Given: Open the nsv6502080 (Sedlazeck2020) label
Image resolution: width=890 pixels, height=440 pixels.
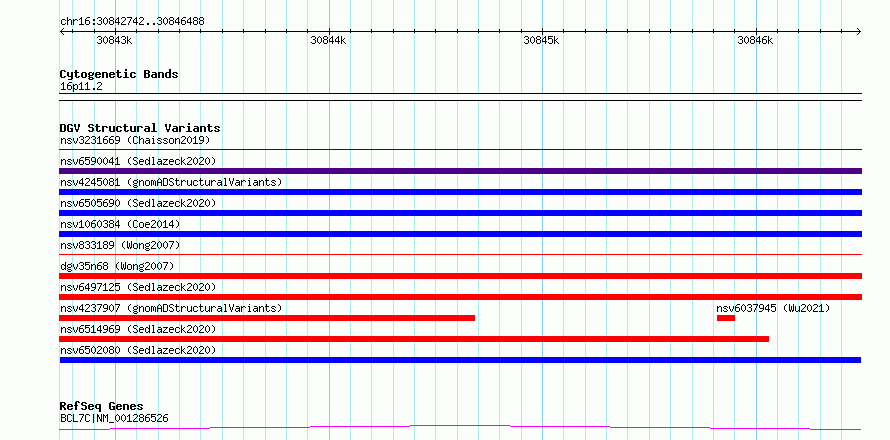Looking at the screenshot, I should (138, 350).
